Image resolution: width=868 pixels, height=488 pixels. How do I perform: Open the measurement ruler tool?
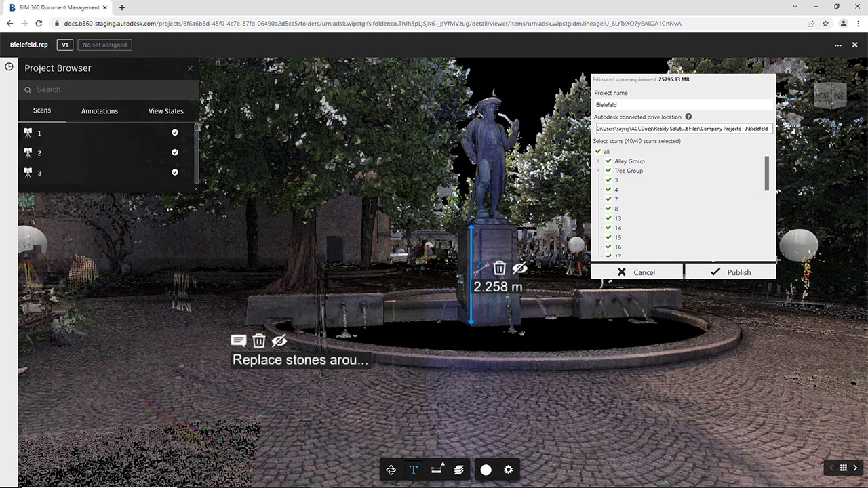click(436, 470)
